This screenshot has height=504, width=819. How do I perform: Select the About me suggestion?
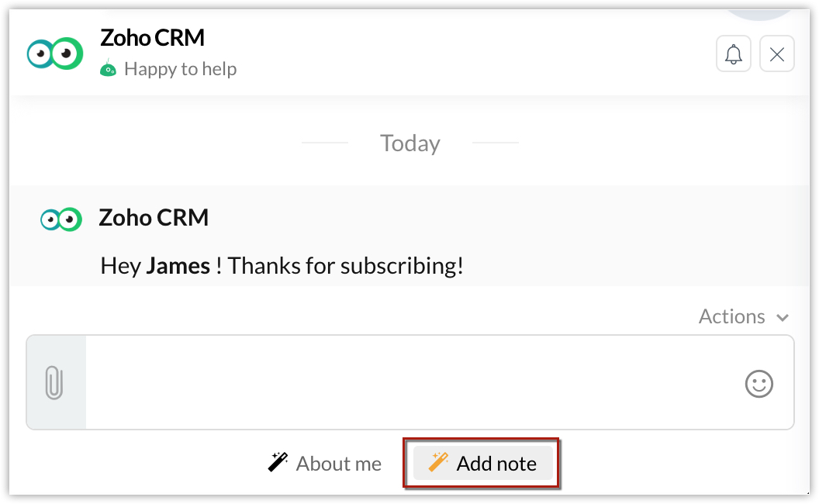(x=325, y=463)
